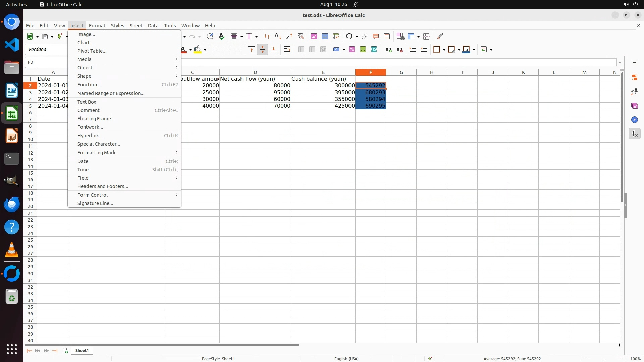Choose Pivot Table from the Insert menu
Viewport: 644px width, 362px height.
(x=92, y=51)
